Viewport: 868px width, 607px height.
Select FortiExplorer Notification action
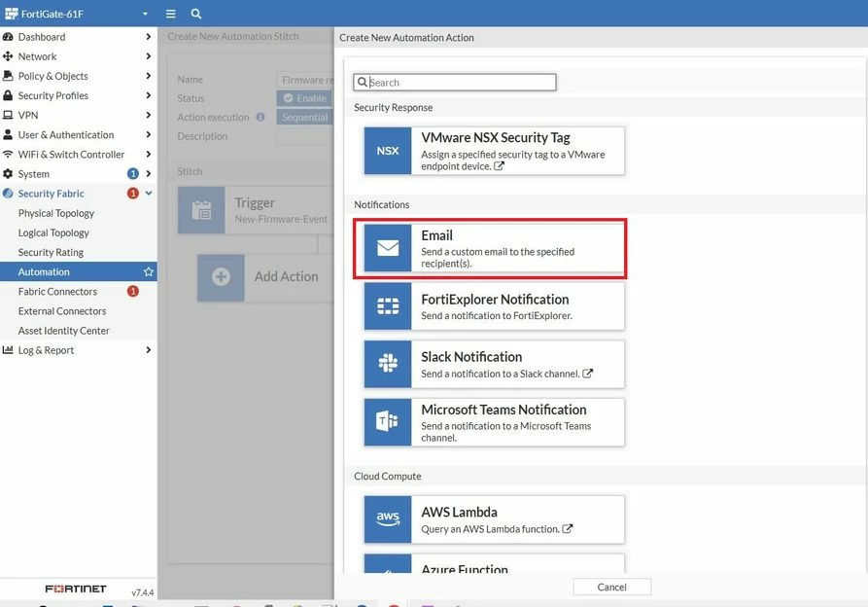[494, 306]
